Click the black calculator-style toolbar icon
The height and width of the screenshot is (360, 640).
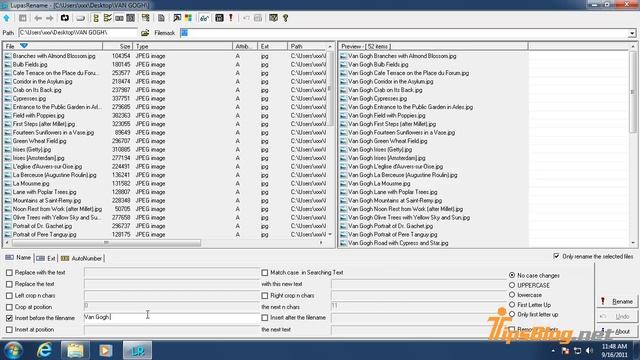219,18
